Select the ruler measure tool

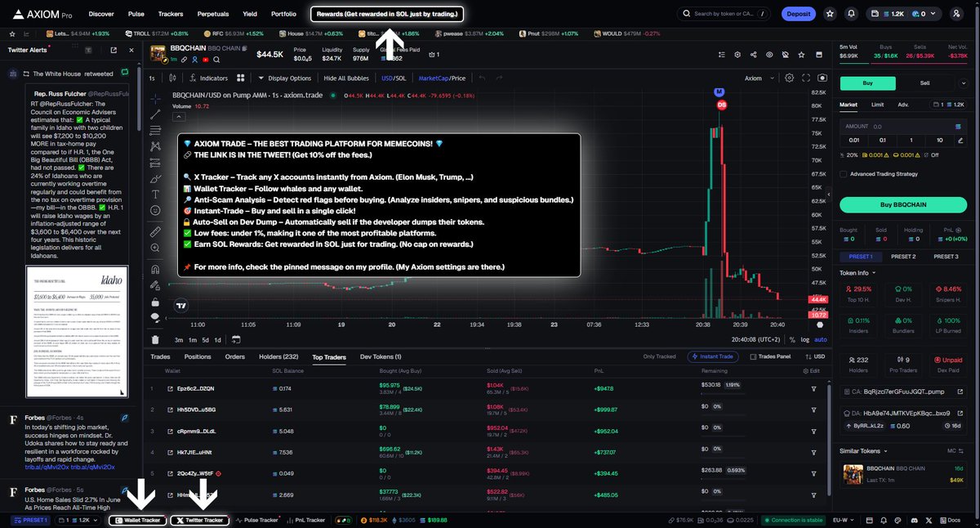155,232
